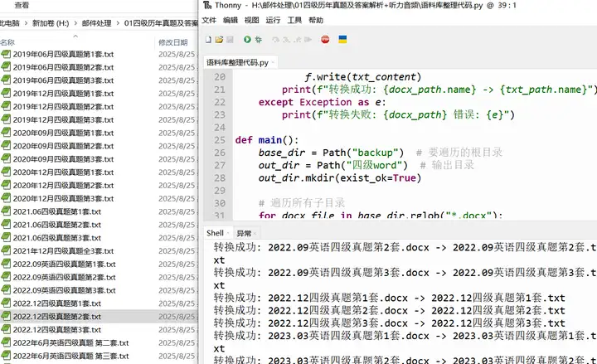The image size is (597, 364).
Task: Click the Step into debug icon
Action: tap(286, 40)
